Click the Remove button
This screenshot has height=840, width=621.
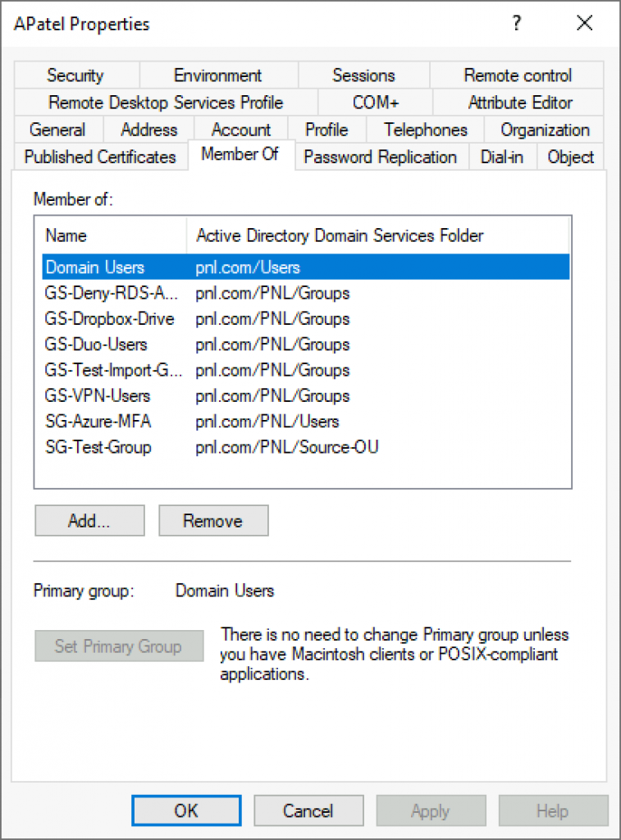pos(212,520)
